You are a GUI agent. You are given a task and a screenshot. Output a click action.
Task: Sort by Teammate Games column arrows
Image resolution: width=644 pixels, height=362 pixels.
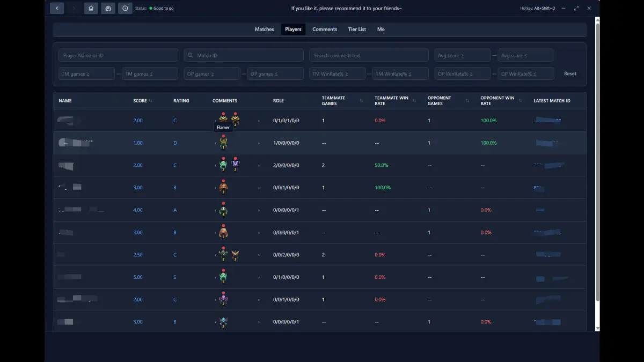click(x=361, y=101)
